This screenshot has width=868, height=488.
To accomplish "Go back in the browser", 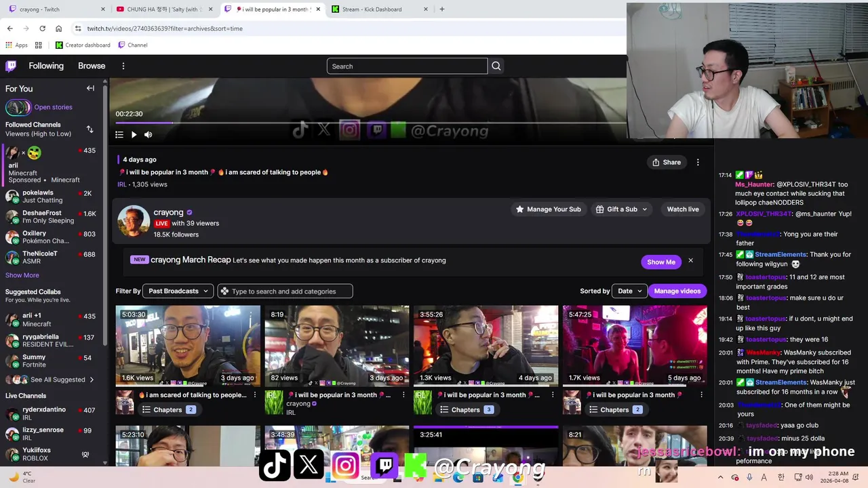I will point(9,28).
